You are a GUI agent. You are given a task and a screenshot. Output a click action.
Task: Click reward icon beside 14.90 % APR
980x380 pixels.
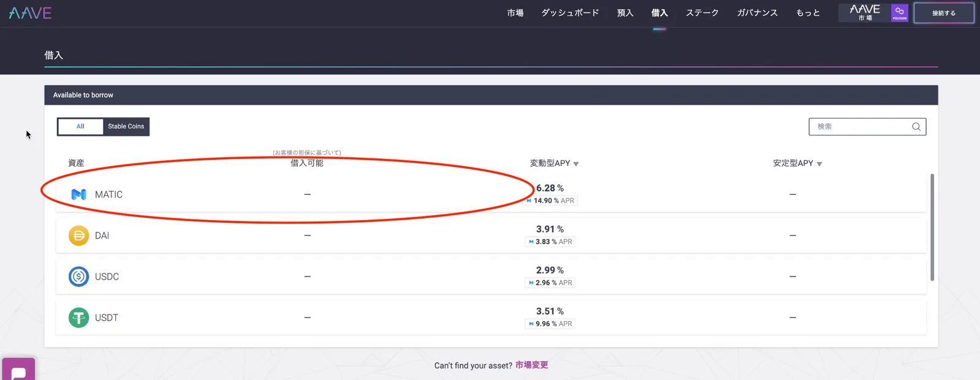tap(529, 201)
